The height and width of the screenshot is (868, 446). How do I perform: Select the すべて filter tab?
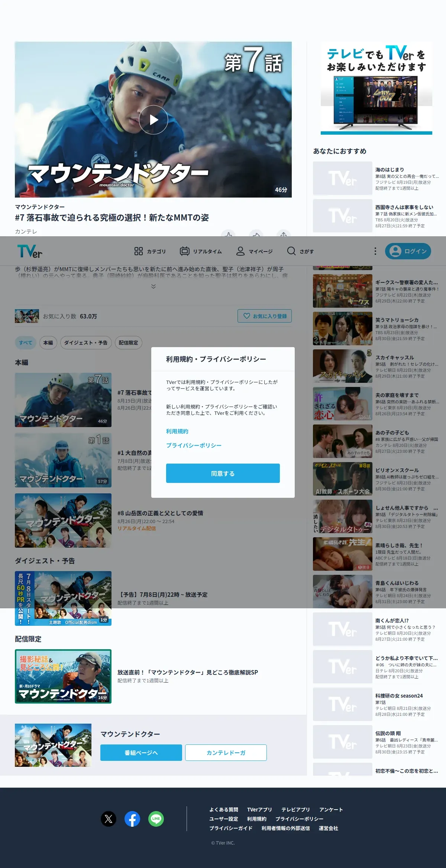point(26,343)
